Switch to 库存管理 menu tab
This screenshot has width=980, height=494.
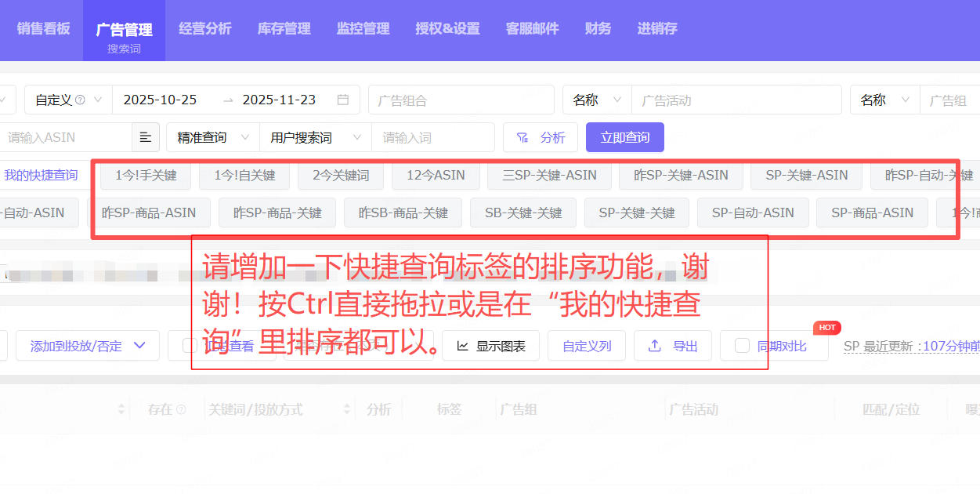click(x=284, y=29)
